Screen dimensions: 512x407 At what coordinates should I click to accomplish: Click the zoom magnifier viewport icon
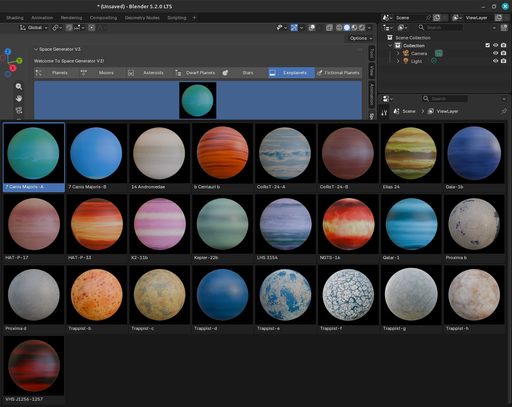19,86
